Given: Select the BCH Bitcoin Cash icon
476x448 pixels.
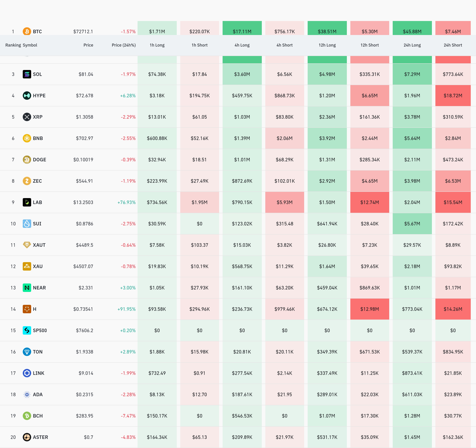Looking at the screenshot, I should 27,416.
